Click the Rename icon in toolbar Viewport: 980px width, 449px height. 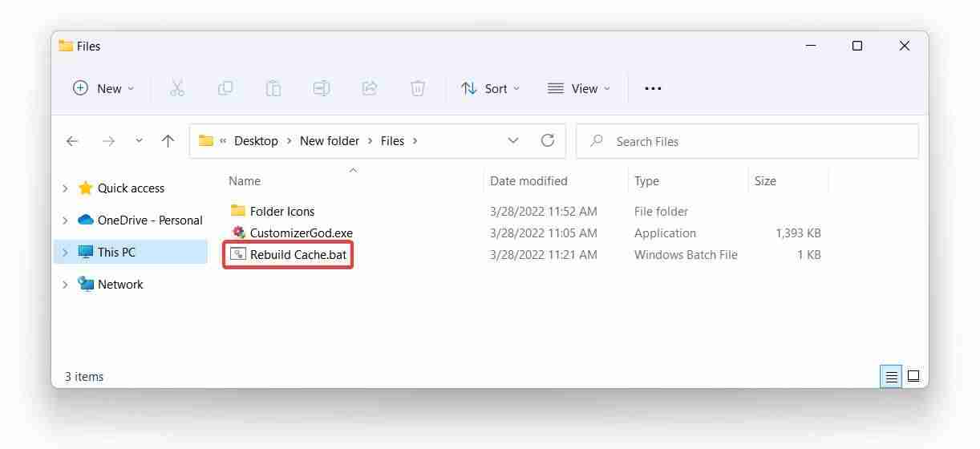click(322, 88)
